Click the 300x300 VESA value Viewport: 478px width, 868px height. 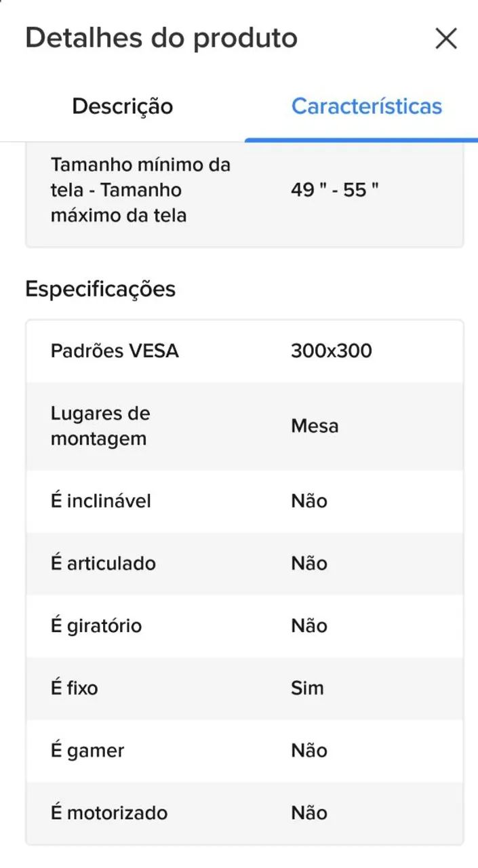pyautogui.click(x=332, y=351)
